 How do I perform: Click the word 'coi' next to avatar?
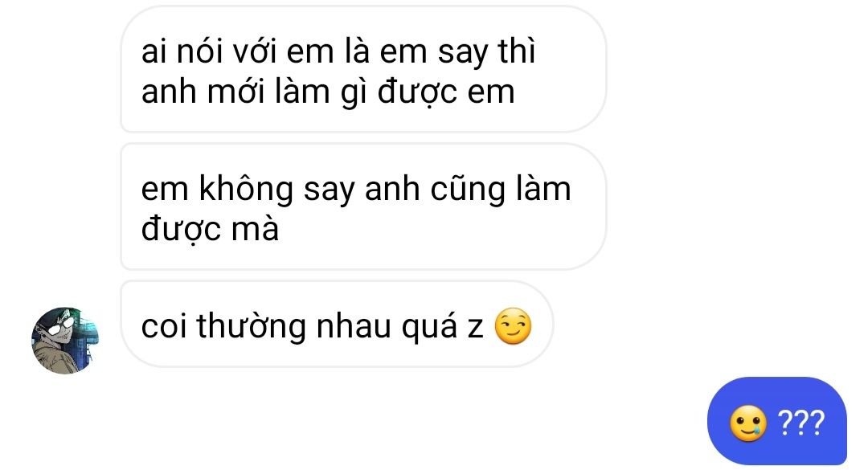click(x=163, y=326)
